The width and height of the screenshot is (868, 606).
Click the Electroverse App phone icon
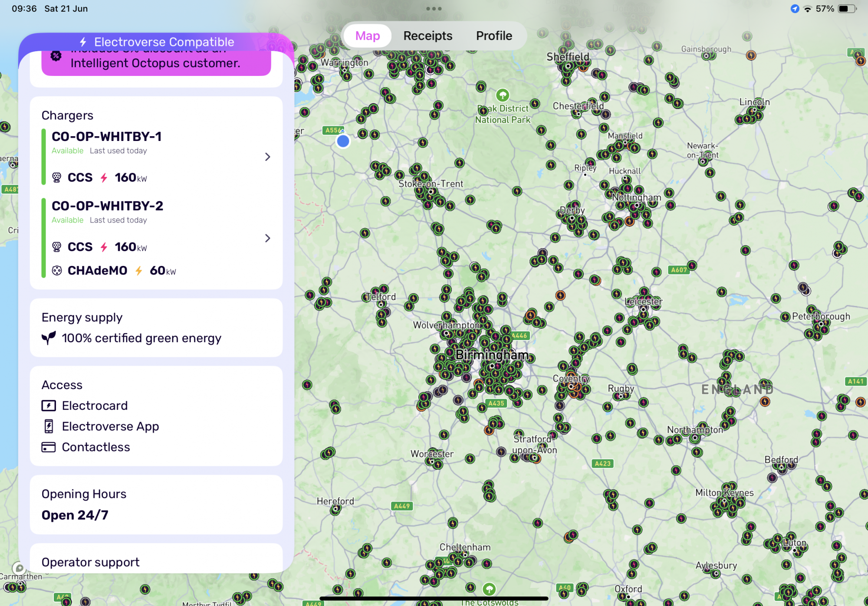(x=49, y=426)
